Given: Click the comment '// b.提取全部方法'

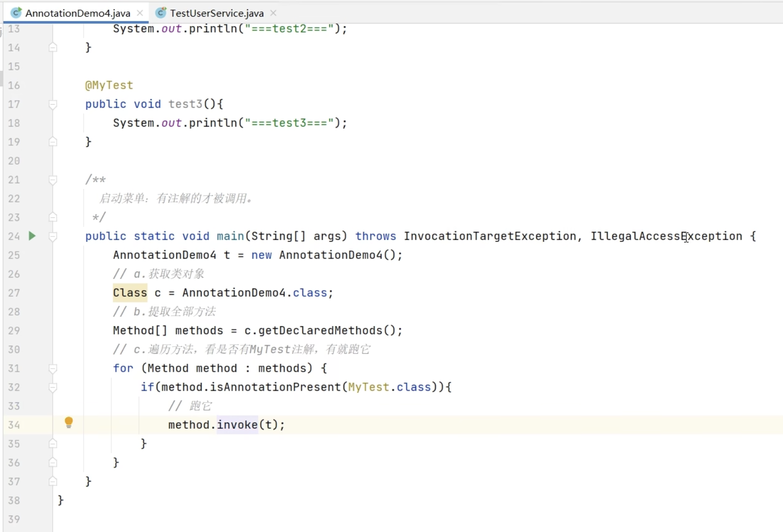Looking at the screenshot, I should 164,312.
